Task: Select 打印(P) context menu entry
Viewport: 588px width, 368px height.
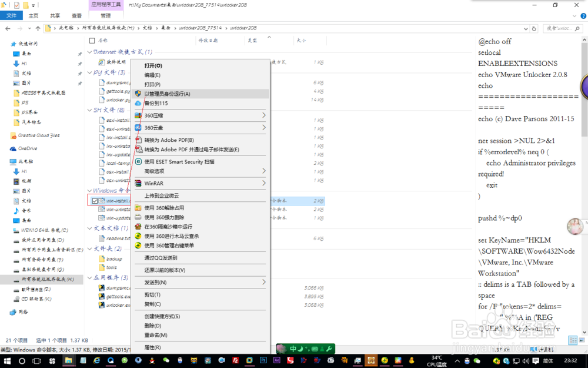Action: (152, 84)
